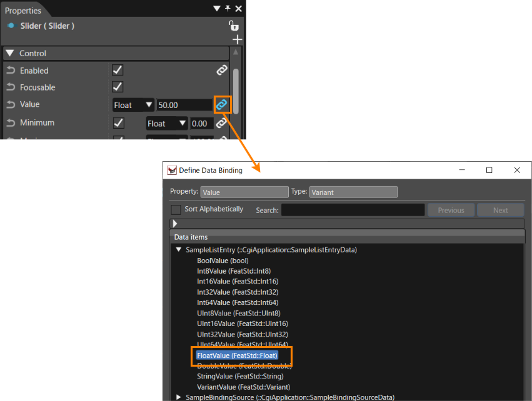Reset the Focusable property
This screenshot has width=532, height=401.
(11, 87)
